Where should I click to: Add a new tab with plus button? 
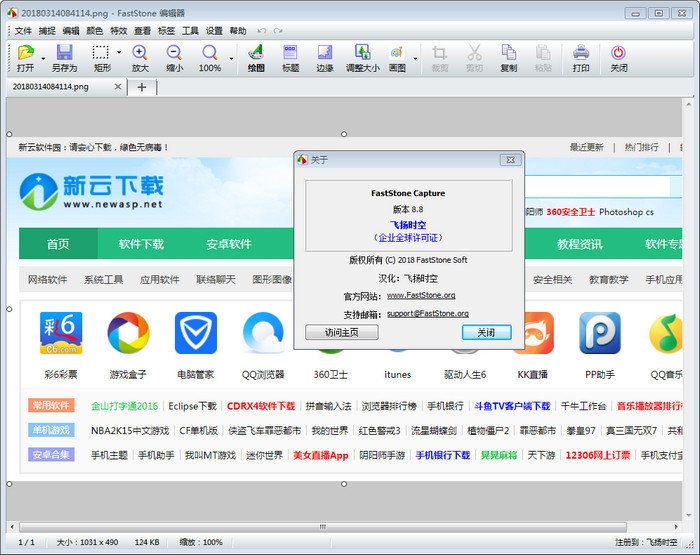point(142,87)
